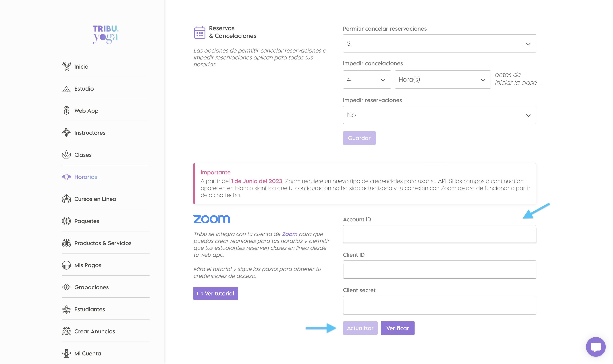Expand Permitir cancelar reservaciones dropdown
The image size is (613, 364).
click(x=439, y=43)
